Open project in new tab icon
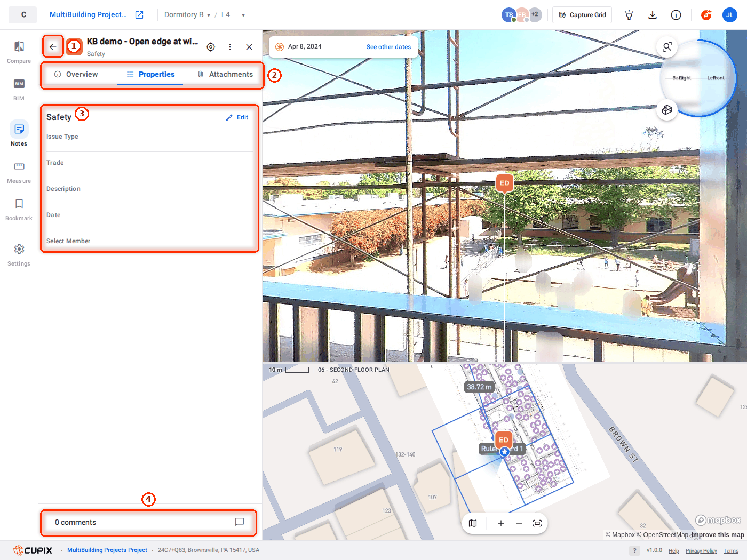 [139, 15]
